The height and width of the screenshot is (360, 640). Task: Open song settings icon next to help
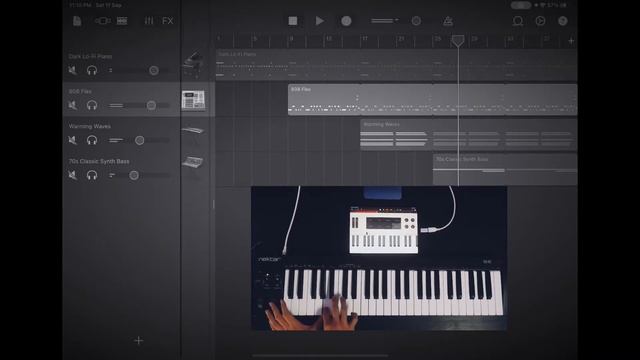(x=540, y=21)
